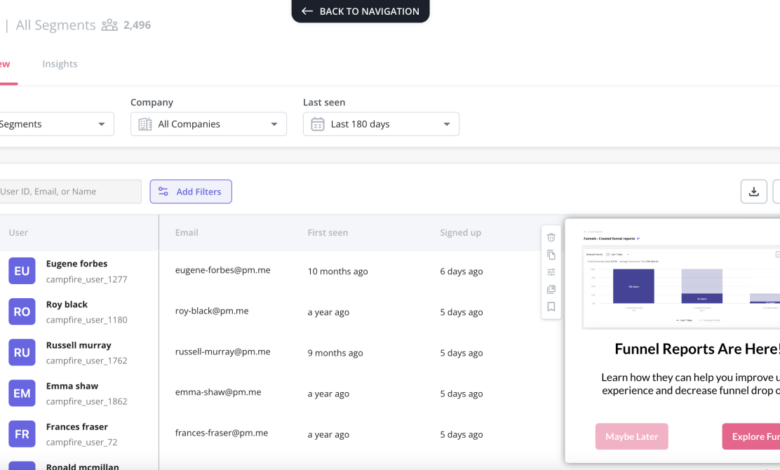Click the All Segments heading

point(55,25)
